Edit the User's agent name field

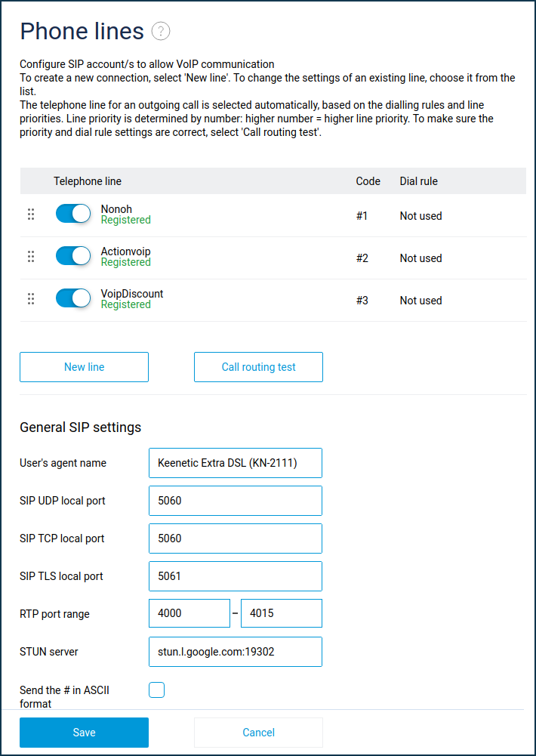pyautogui.click(x=236, y=463)
